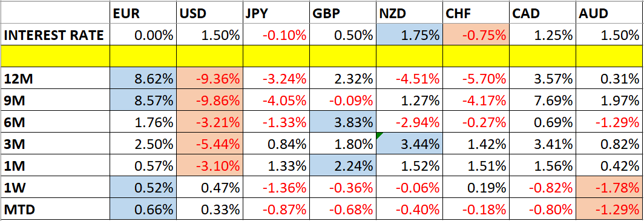Select the GBP 6M cell showing 3.83%
644x221 pixels.
[x=343, y=122]
